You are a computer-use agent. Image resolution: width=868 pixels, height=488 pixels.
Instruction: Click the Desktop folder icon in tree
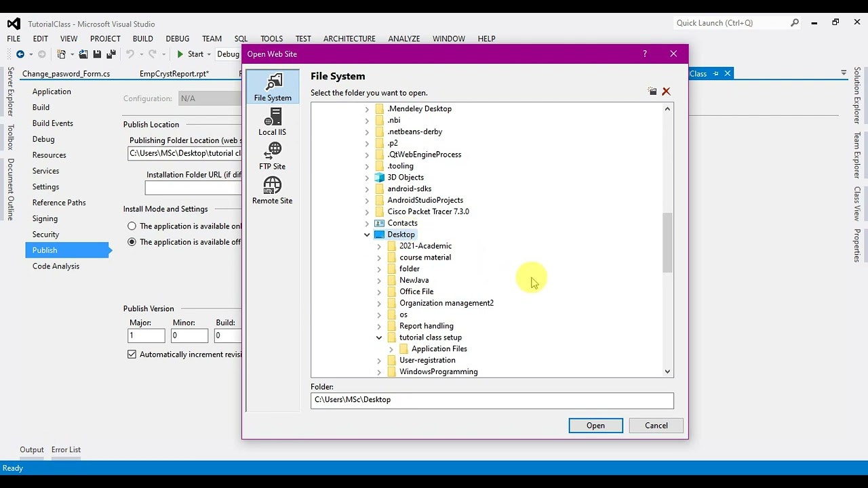(x=380, y=235)
